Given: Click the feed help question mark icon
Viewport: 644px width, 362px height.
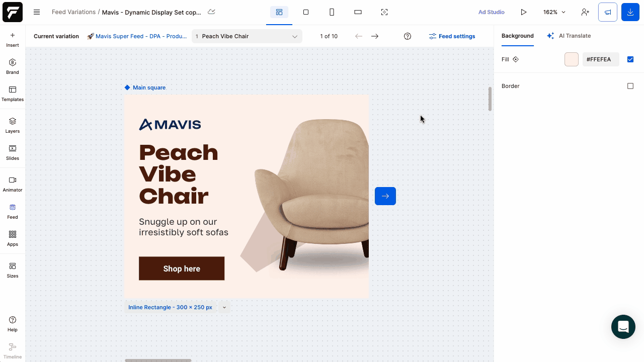Looking at the screenshot, I should (408, 36).
